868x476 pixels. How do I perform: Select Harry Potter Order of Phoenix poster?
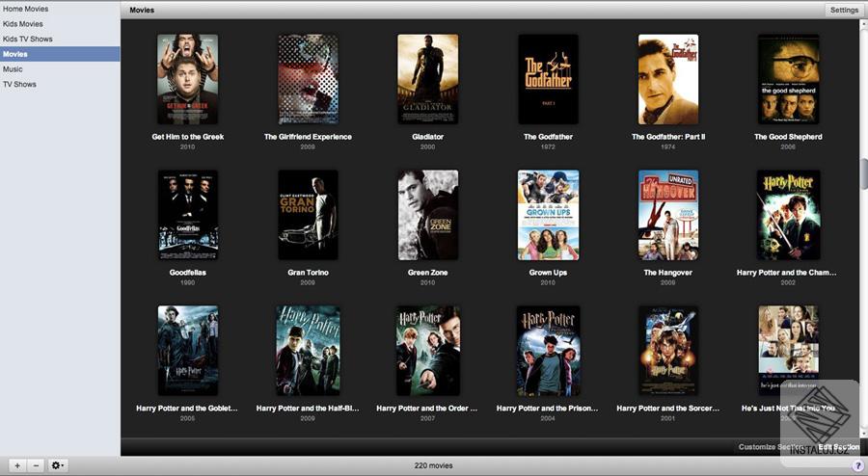(428, 351)
